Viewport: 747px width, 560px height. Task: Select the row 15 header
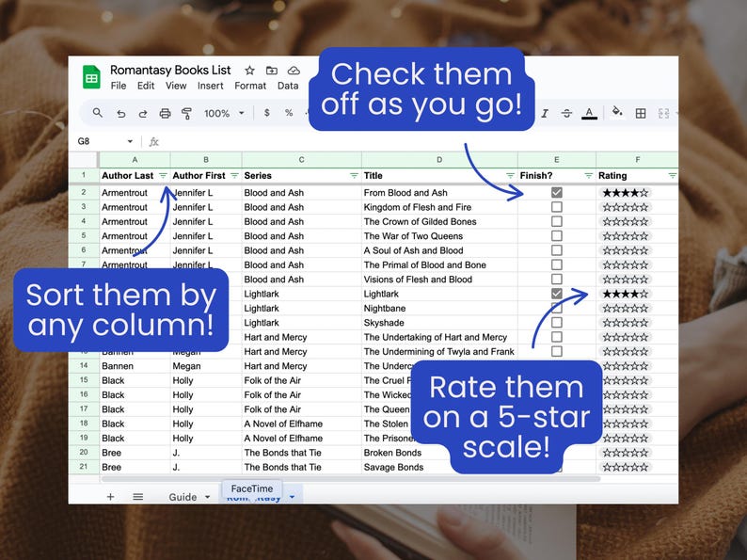click(84, 380)
